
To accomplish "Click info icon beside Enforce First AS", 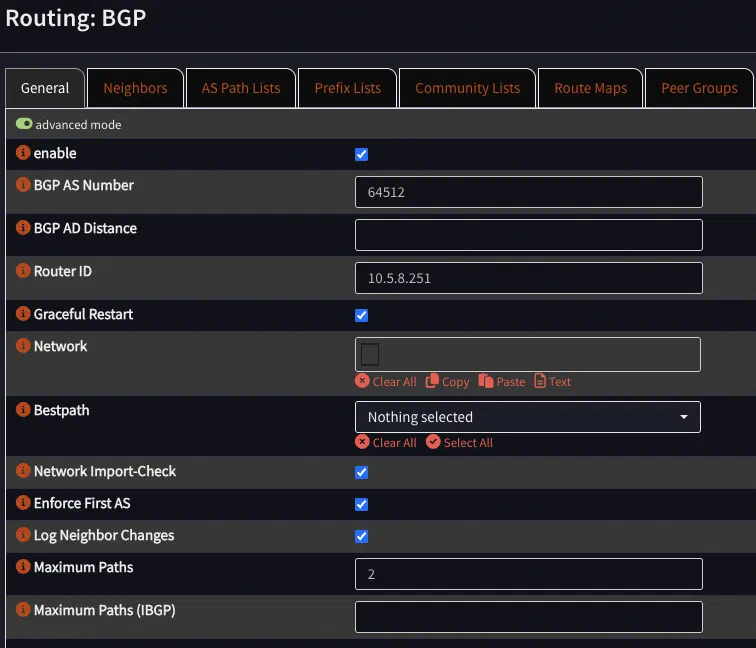I will pyautogui.click(x=23, y=503).
